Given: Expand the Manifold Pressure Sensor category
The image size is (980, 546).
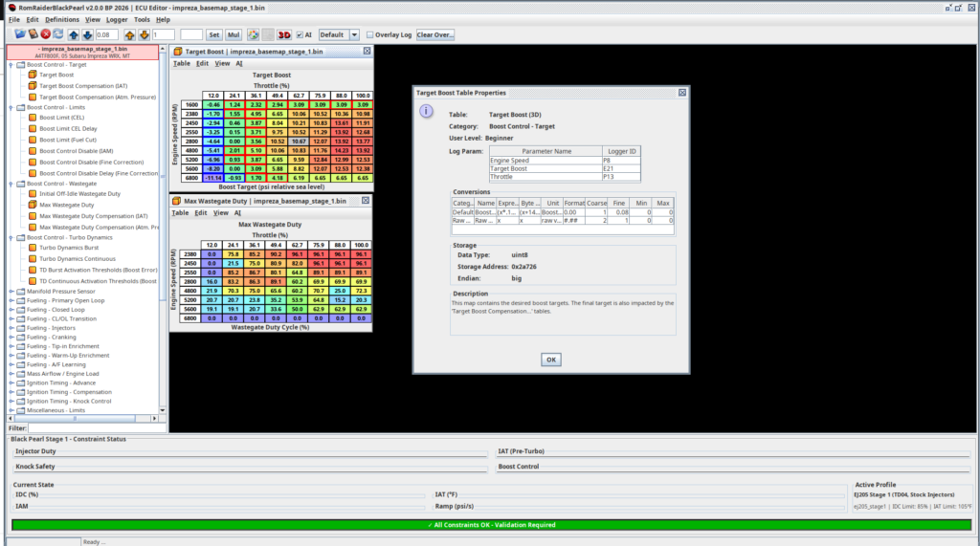Looking at the screenshot, I should click(x=11, y=291).
